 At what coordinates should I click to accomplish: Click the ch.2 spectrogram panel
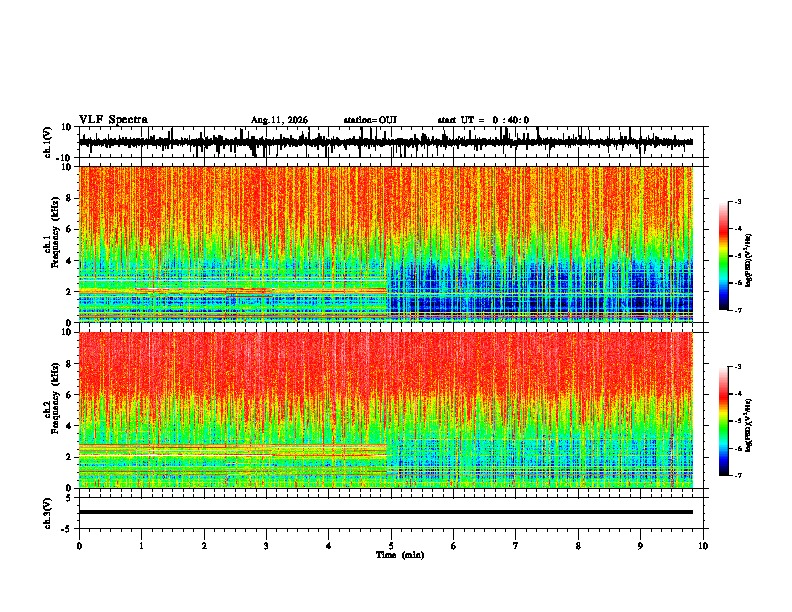coord(386,410)
